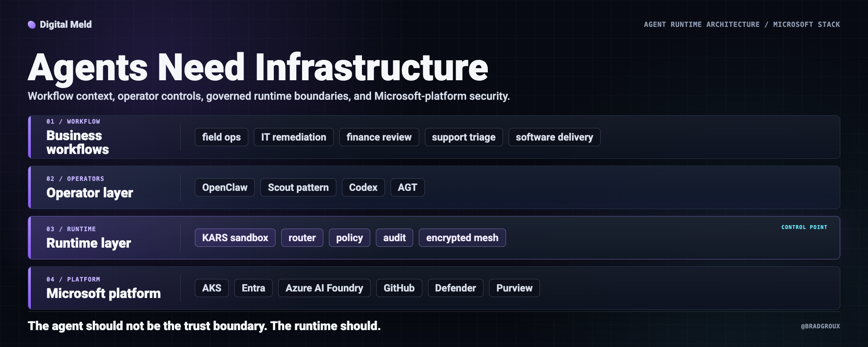Click the IT remediation tag
The height and width of the screenshot is (347, 868).
[x=294, y=137]
